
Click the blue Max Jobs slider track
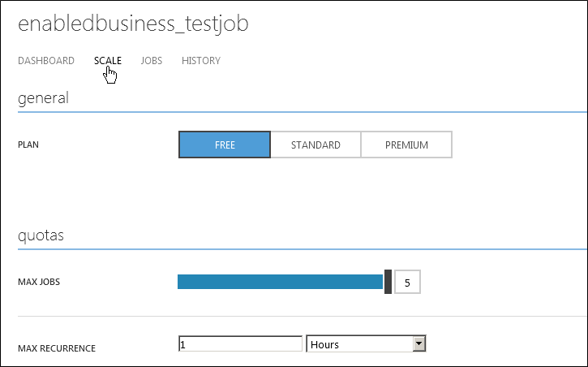pyautogui.click(x=280, y=282)
